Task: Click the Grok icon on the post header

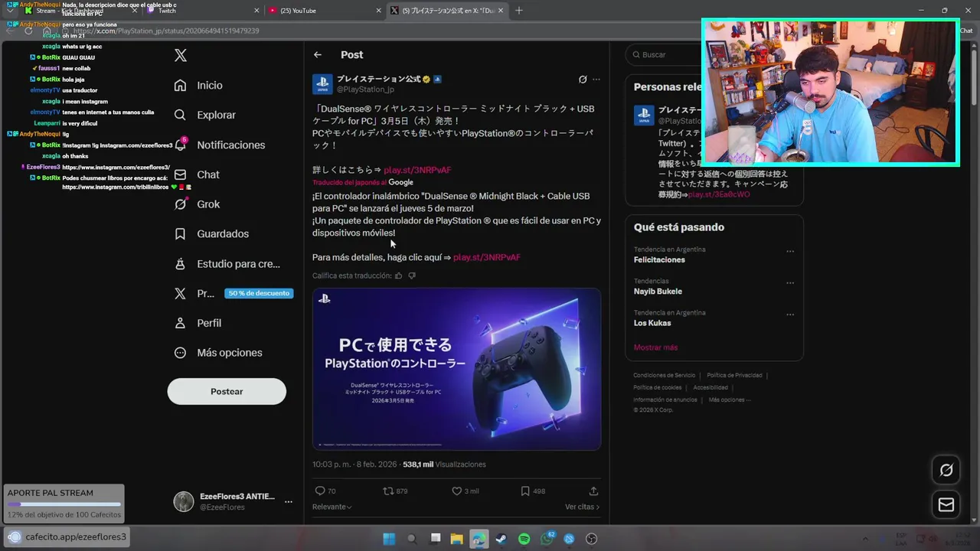Action: tap(582, 79)
